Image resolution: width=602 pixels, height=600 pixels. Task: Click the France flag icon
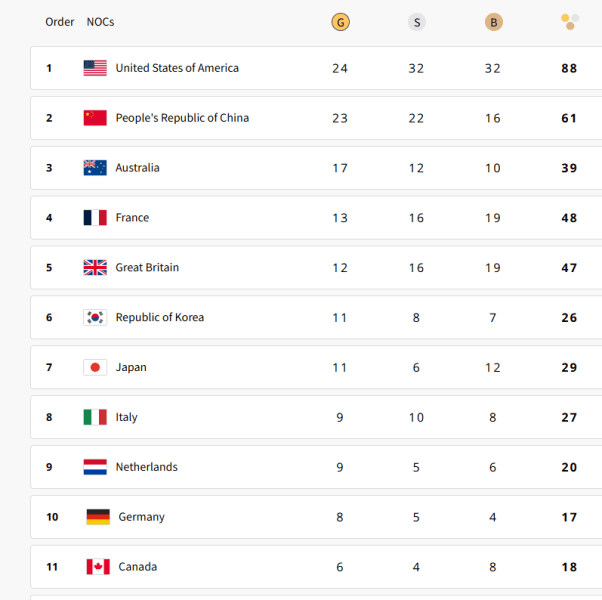click(95, 218)
